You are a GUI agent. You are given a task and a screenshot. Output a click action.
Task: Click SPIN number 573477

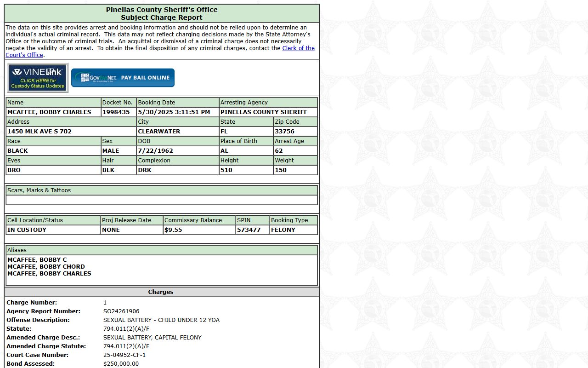[253, 230]
